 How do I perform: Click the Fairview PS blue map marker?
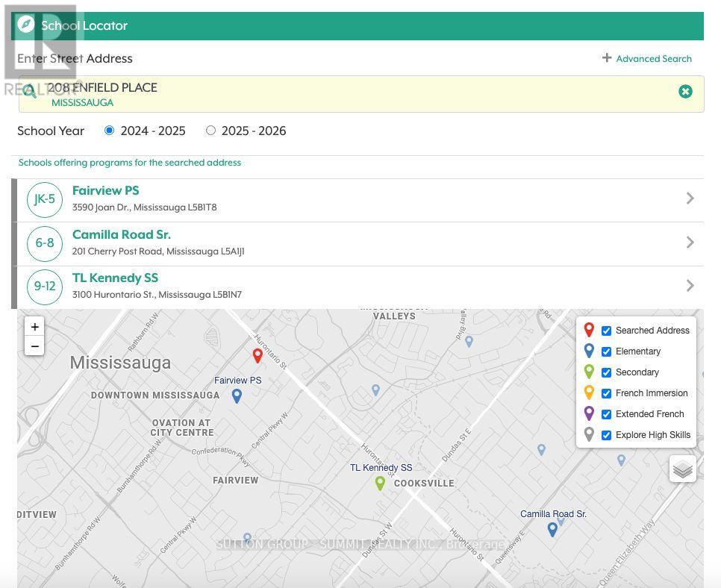[237, 395]
